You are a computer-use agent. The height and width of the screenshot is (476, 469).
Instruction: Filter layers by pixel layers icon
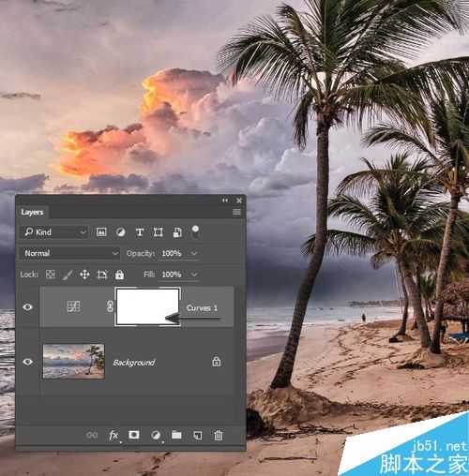(x=101, y=232)
